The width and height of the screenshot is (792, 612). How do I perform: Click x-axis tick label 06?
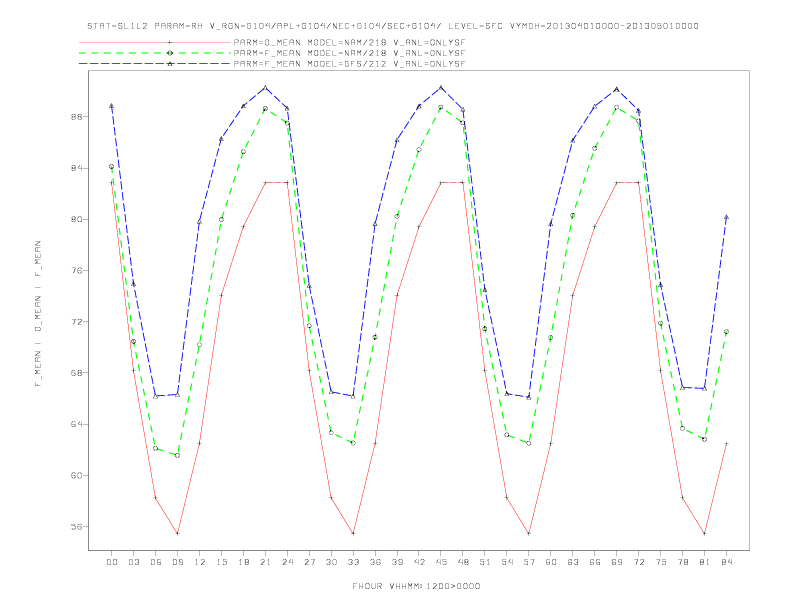coord(156,562)
